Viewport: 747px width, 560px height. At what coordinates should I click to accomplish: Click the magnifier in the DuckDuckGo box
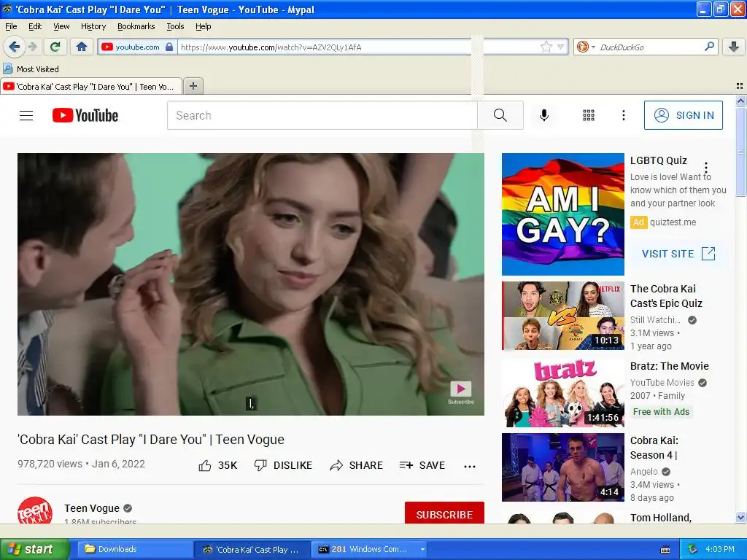709,46
